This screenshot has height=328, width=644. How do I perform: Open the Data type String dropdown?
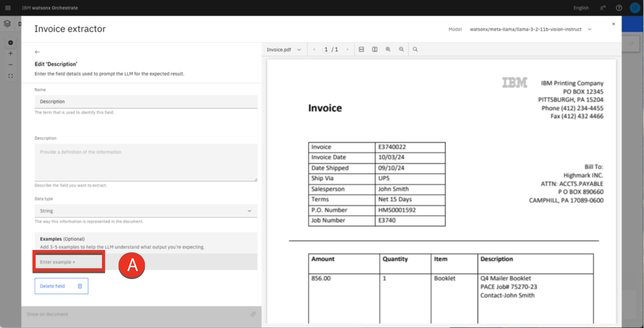(x=146, y=211)
